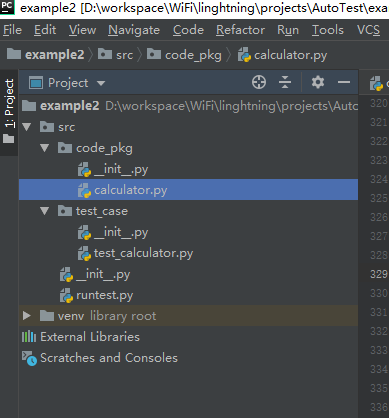The height and width of the screenshot is (418, 389).
Task: Select the code_pkg folder in the tree
Action: click(x=188, y=148)
